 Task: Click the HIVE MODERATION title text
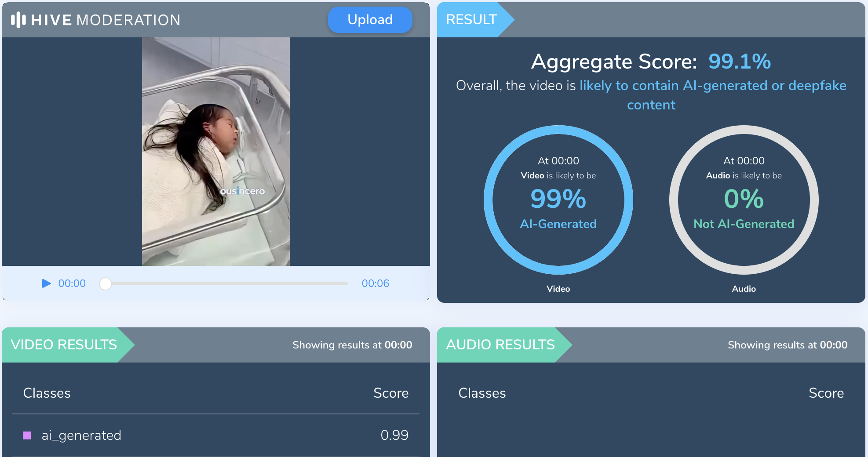[x=106, y=20]
